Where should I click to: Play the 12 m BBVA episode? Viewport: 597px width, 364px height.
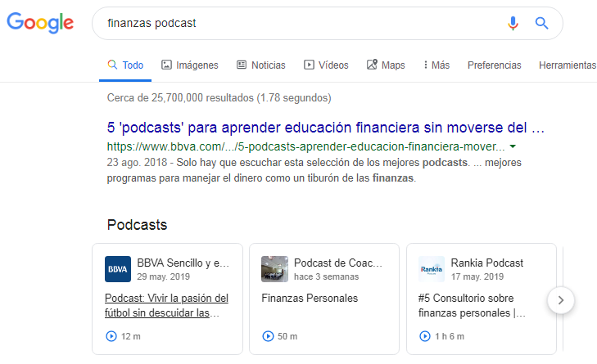point(111,336)
